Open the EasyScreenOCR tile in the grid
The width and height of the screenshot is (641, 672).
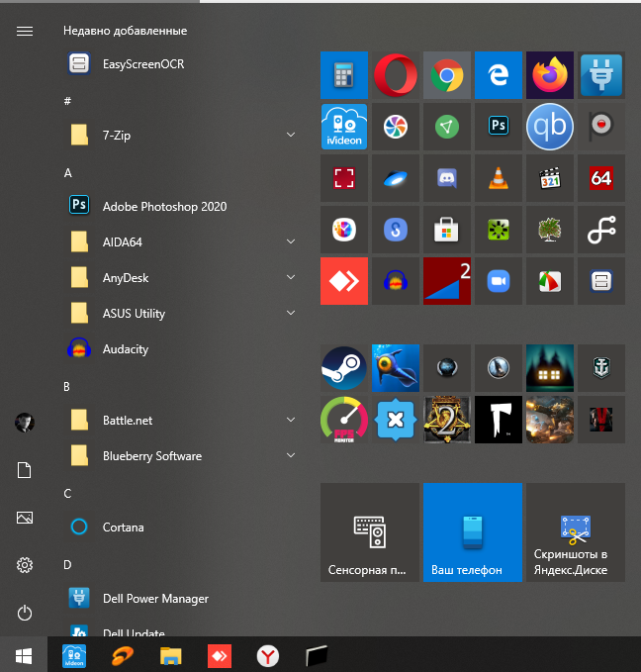(x=601, y=281)
